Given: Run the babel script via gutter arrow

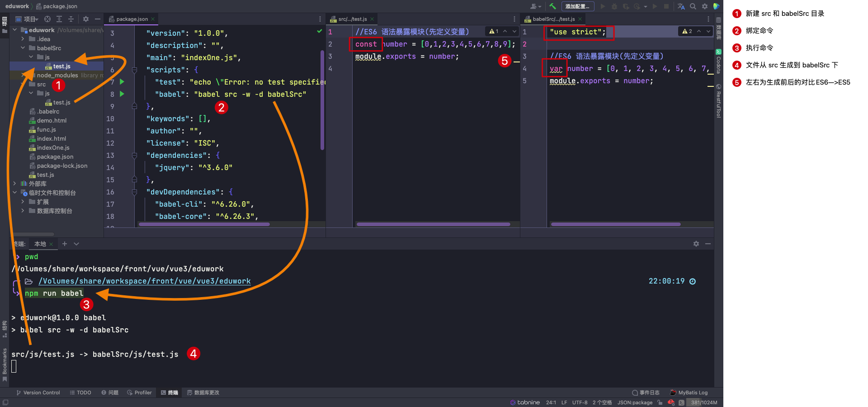Looking at the screenshot, I should pyautogui.click(x=122, y=94).
